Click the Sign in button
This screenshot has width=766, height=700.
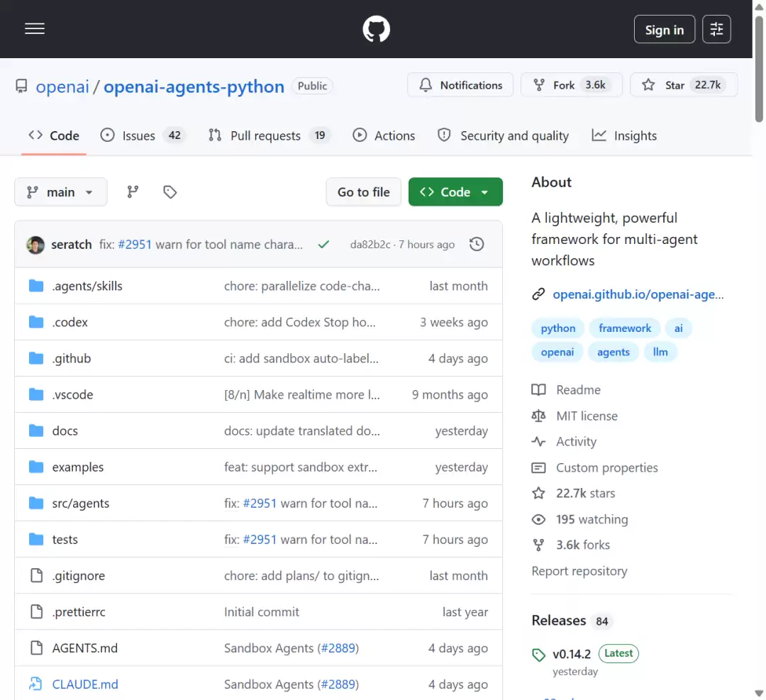665,29
